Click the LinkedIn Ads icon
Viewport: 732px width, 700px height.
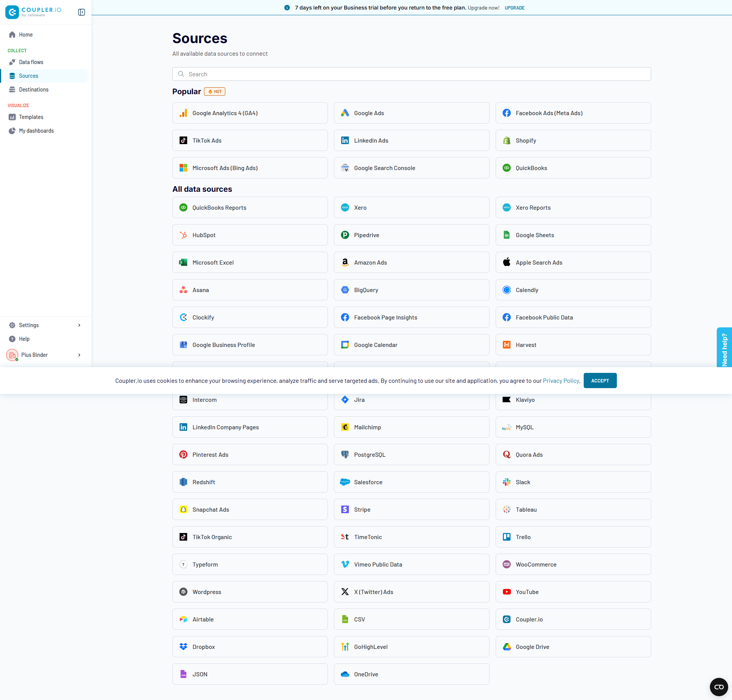pyautogui.click(x=345, y=141)
